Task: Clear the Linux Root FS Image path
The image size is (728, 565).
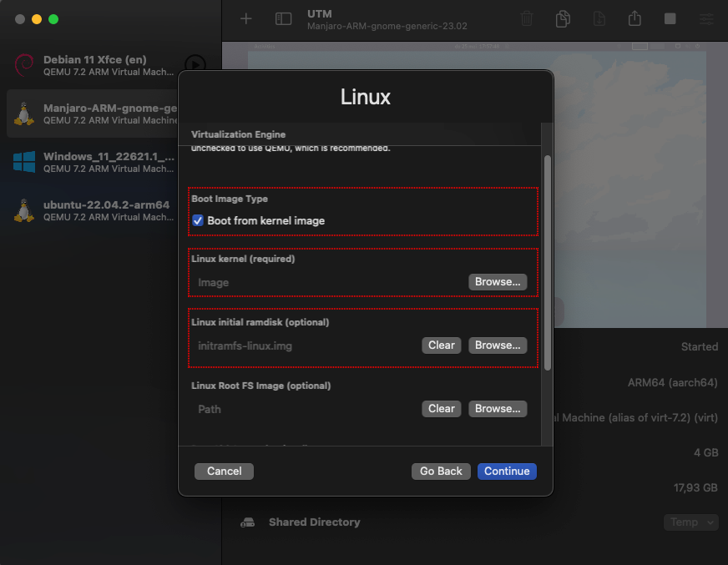Action: click(442, 409)
